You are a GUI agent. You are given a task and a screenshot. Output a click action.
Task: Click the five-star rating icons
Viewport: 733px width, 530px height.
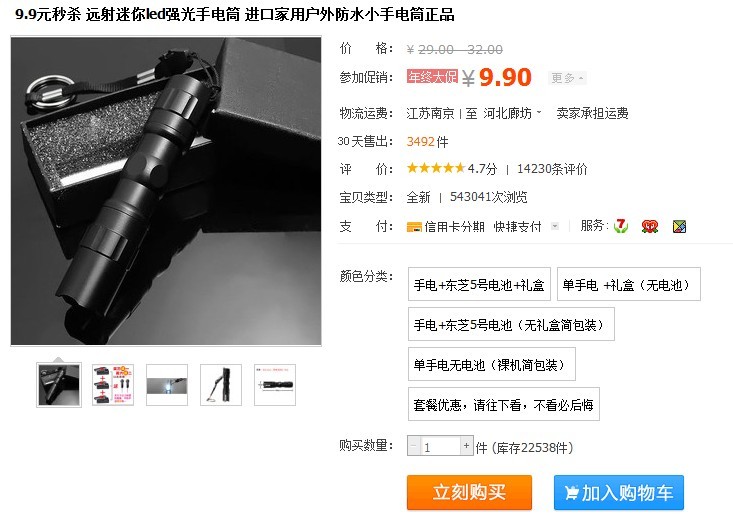(436, 168)
